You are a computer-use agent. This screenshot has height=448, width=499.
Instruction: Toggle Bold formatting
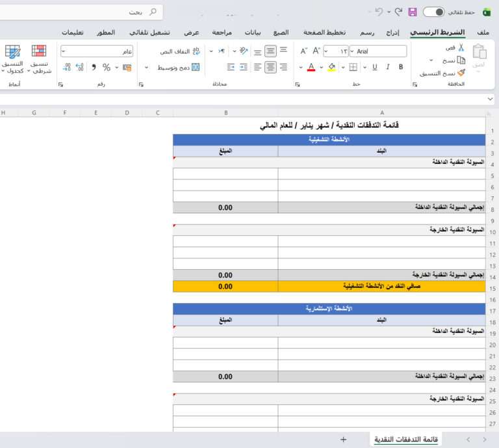pyautogui.click(x=401, y=67)
